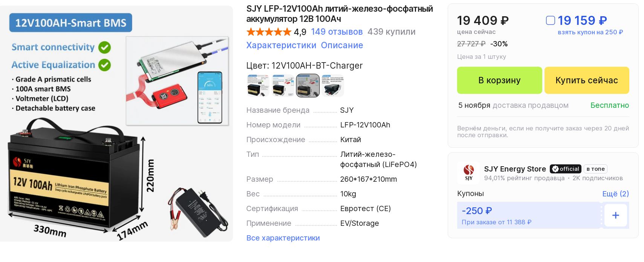Add the item with В корзину button
This screenshot has width=644, height=262.
[x=499, y=80]
